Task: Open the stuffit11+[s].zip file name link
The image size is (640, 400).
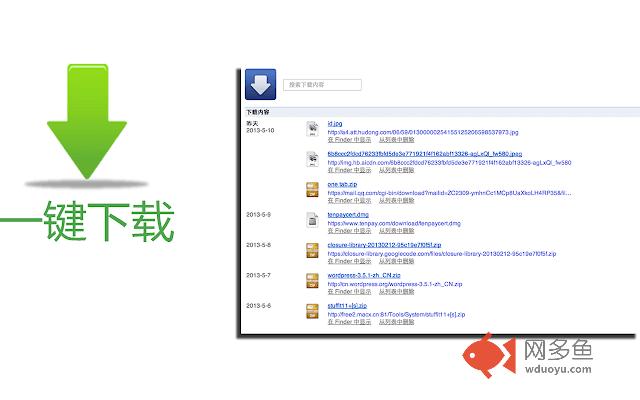Action: pyautogui.click(x=347, y=306)
